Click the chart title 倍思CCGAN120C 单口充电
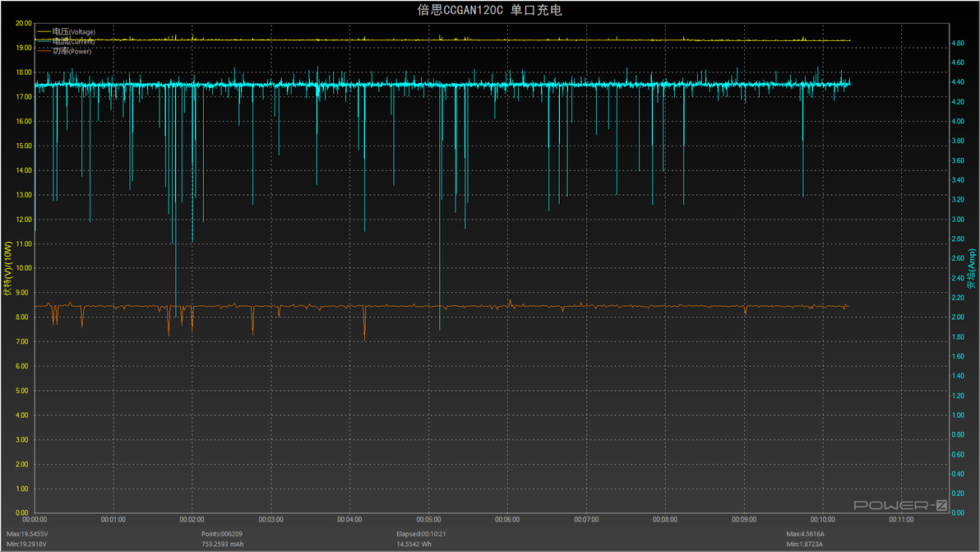Screen dimensions: 980x552 point(489,10)
